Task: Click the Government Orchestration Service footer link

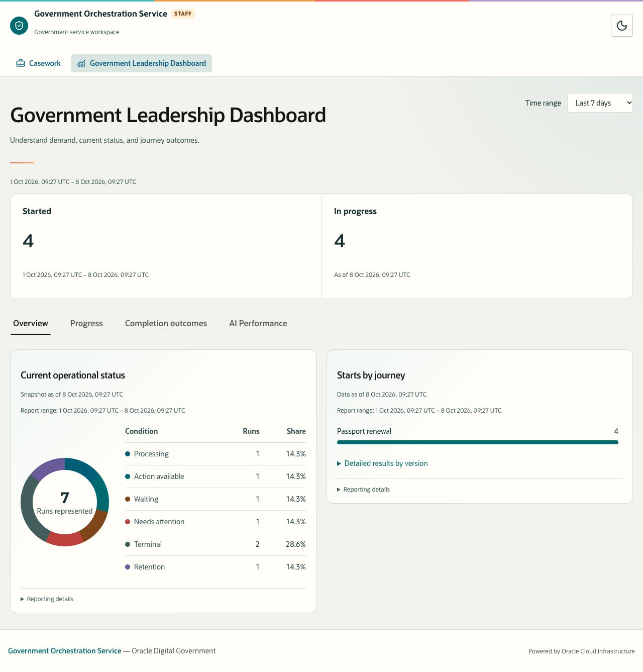Action: (65, 651)
